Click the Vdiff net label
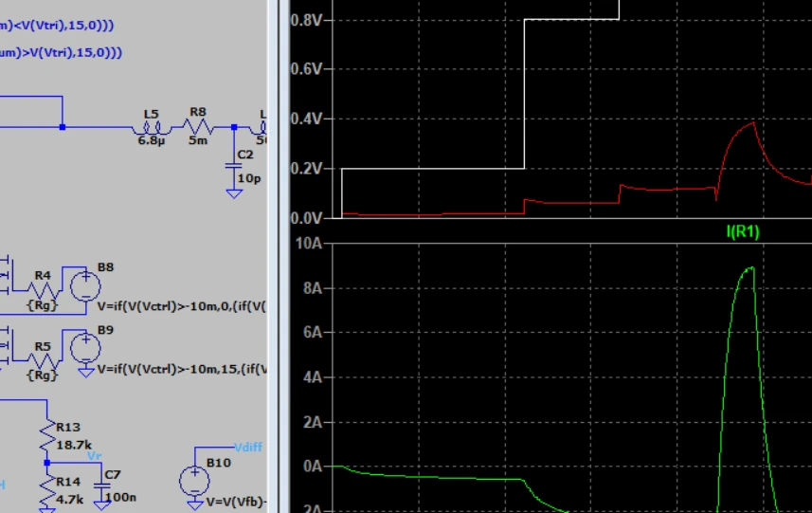This screenshot has width=812, height=513. pos(248,447)
